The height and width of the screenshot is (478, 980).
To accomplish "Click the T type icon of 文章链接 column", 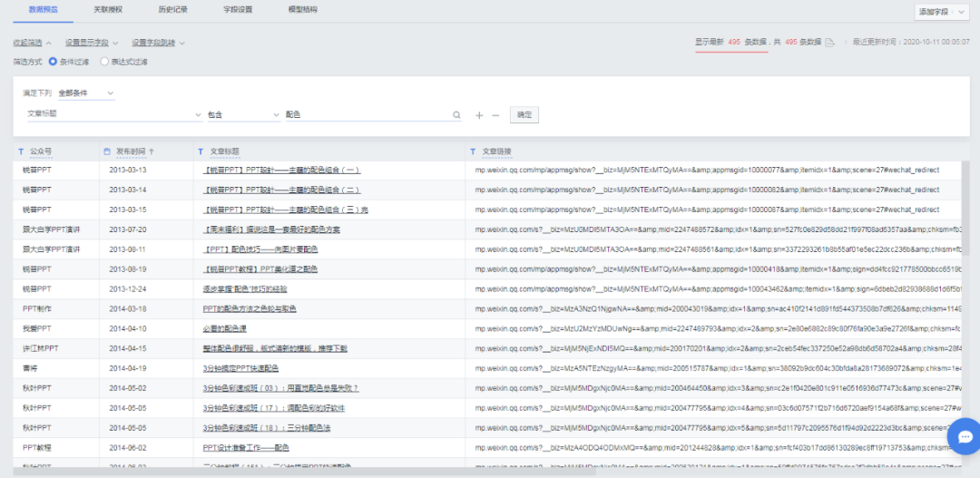I will pos(473,151).
